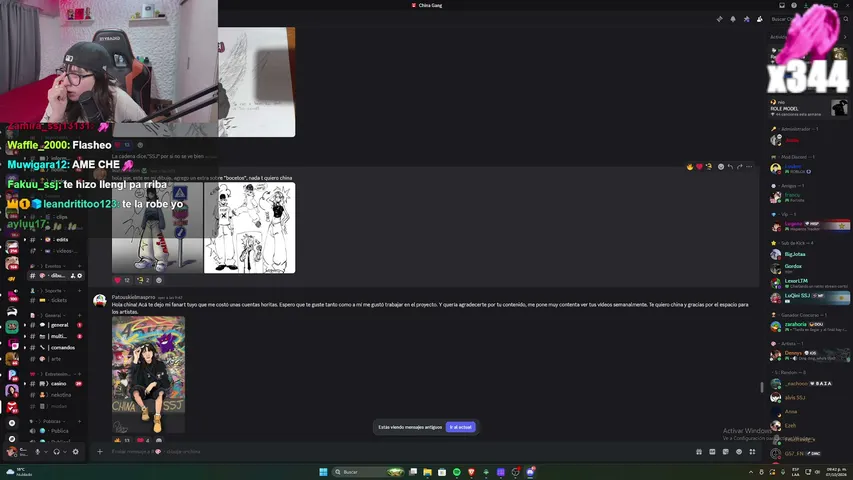The width and height of the screenshot is (853, 480).
Task: Open the emoji picker in message bar
Action: [x=739, y=452]
